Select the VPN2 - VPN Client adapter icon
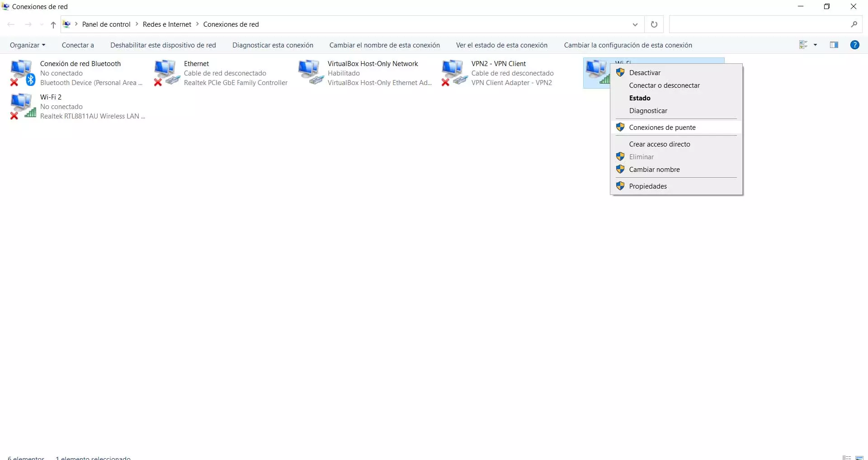The height and width of the screenshot is (460, 868). [454, 73]
